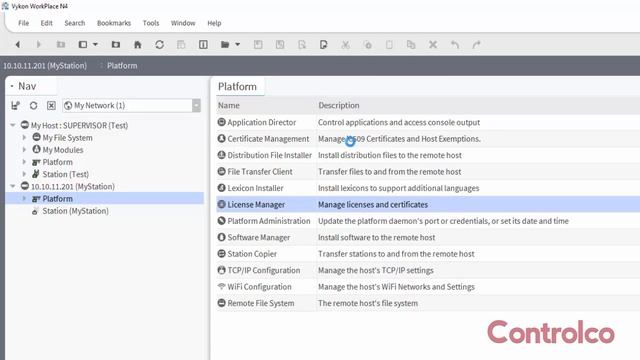
Task: Open the Search menu
Action: tap(75, 23)
